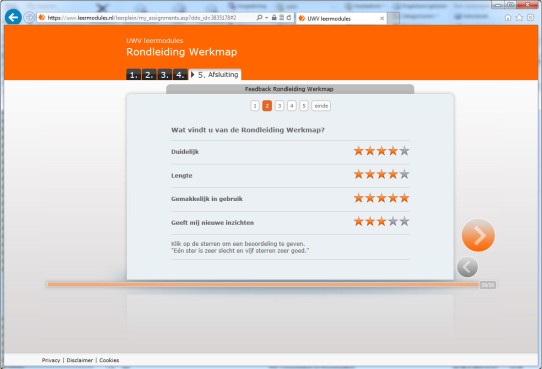Rate Geeft mij nieuwe inzichten five stars
The width and height of the screenshot is (542, 369).
point(404,221)
